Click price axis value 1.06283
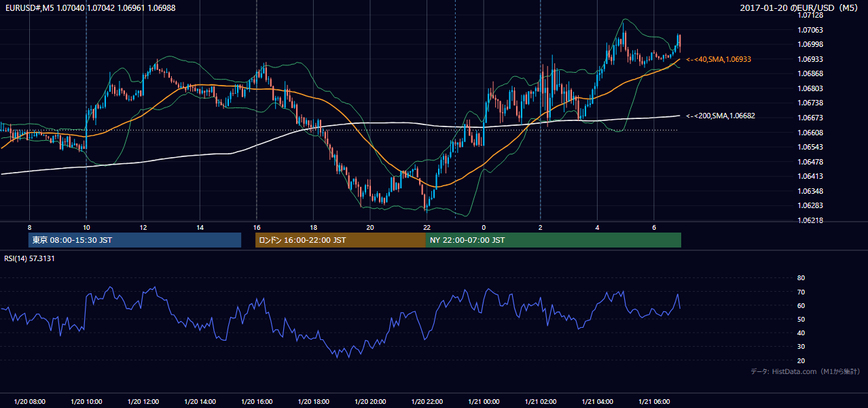Viewport: 868px width, 408px height. (x=811, y=205)
